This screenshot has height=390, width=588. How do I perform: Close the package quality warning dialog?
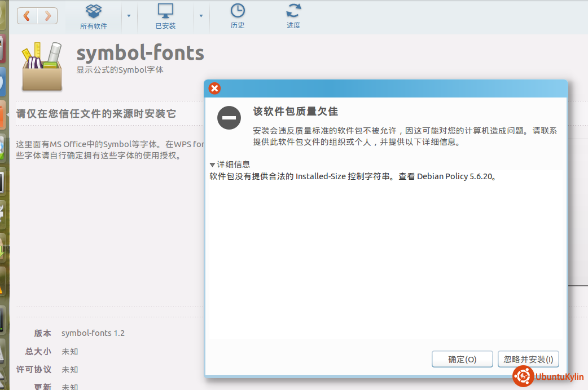tap(214, 88)
